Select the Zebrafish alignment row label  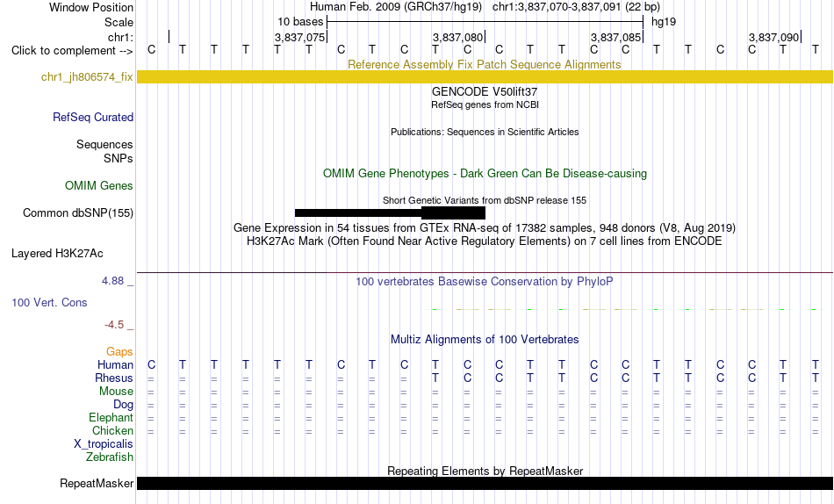(x=110, y=457)
